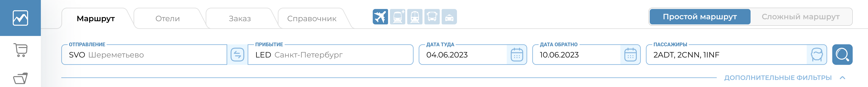
Task: Select the bus transport icon
Action: [432, 17]
